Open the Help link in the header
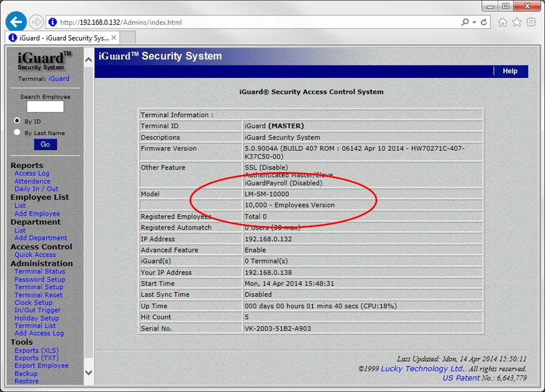Screen dimensions: 545x392 (510, 71)
